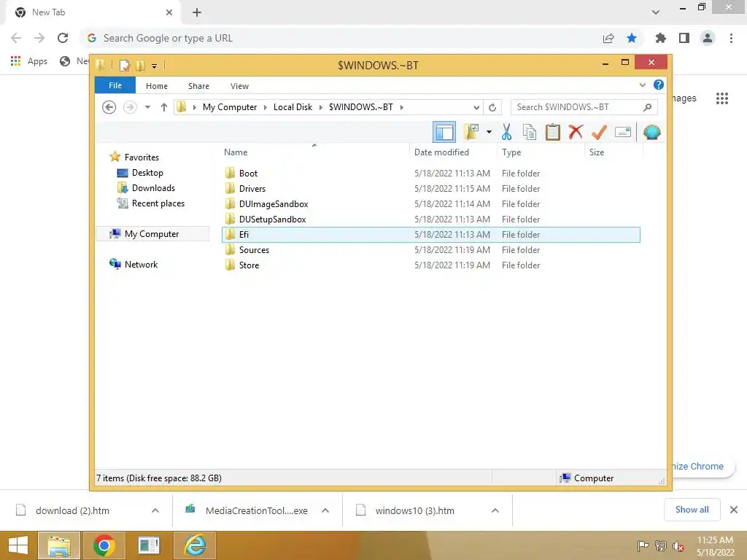Image resolution: width=747 pixels, height=560 pixels.
Task: Select Desktop in navigation pane
Action: pyautogui.click(x=147, y=172)
